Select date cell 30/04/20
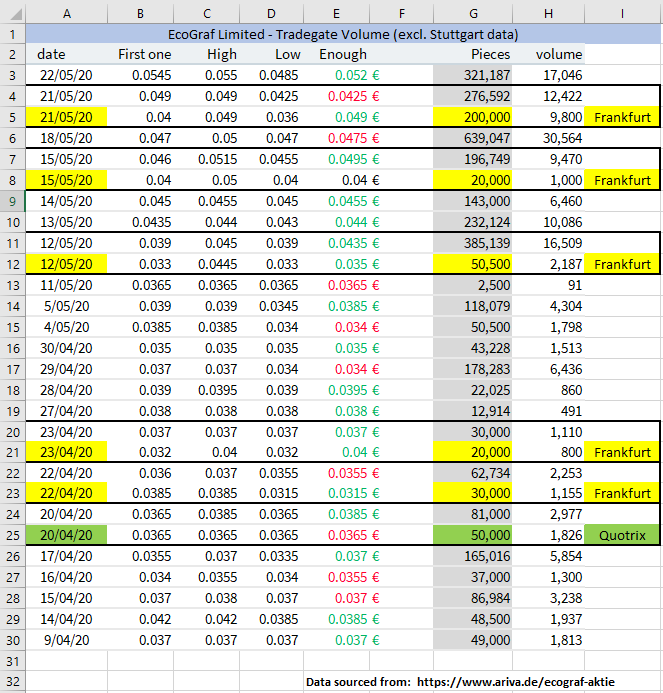Viewport: 663px width, 693px height. (x=66, y=348)
